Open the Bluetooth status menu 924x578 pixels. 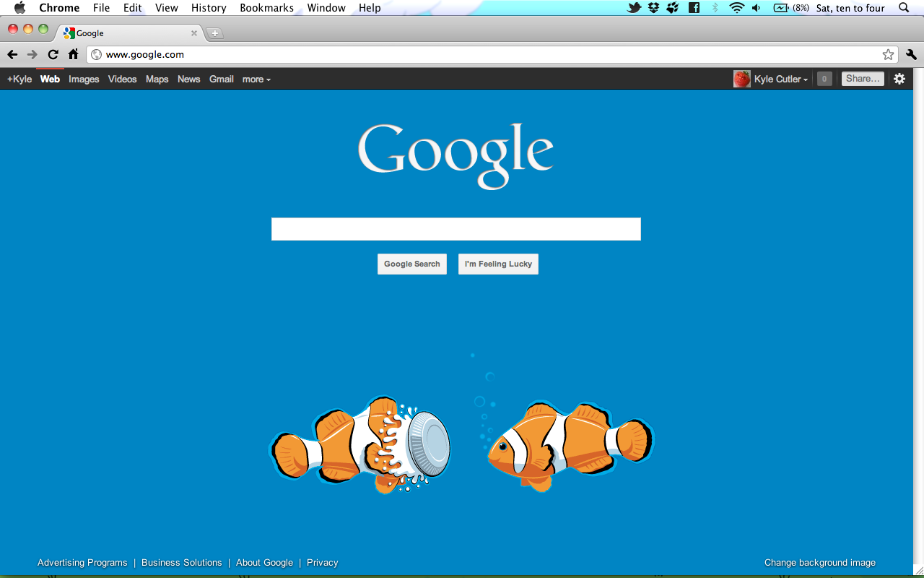(x=715, y=8)
